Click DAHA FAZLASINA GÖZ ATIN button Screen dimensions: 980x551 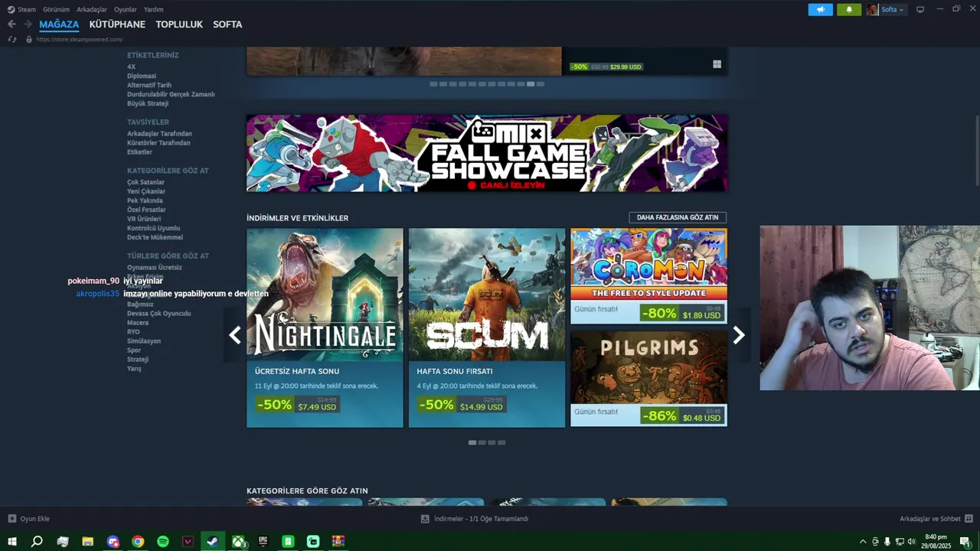[x=678, y=217]
